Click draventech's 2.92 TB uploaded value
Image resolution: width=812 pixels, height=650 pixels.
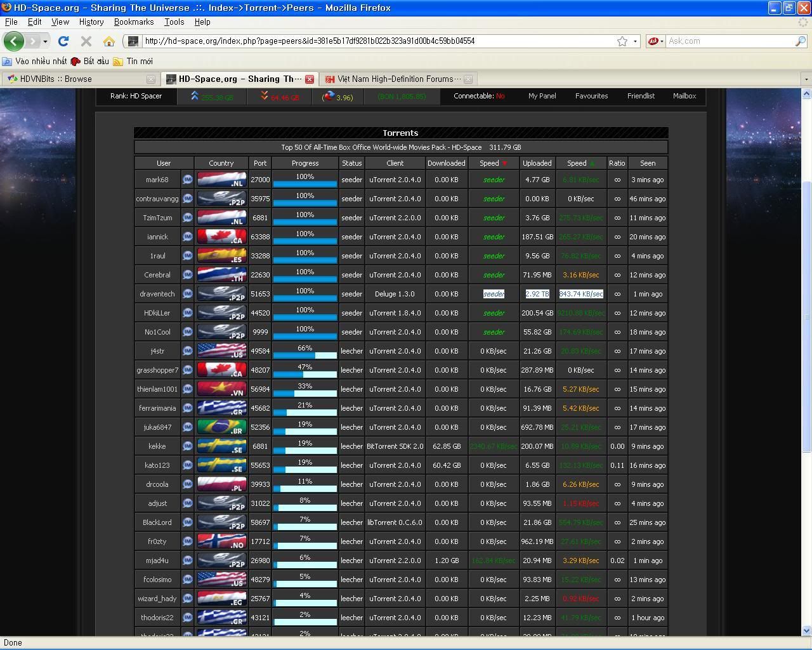[537, 294]
